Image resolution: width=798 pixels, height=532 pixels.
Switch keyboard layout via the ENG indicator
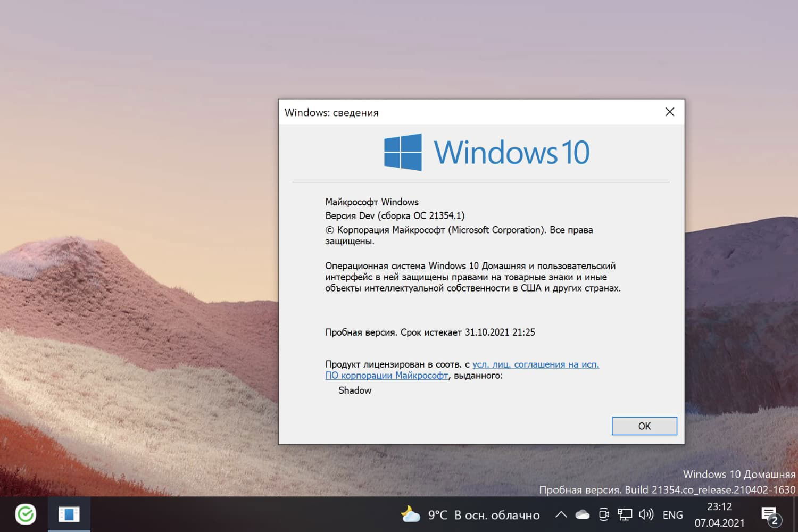coord(672,514)
